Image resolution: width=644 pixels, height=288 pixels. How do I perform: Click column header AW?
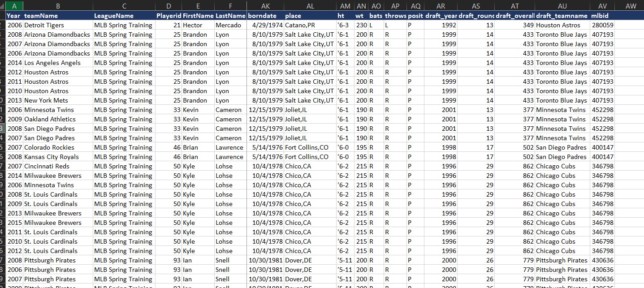point(630,6)
